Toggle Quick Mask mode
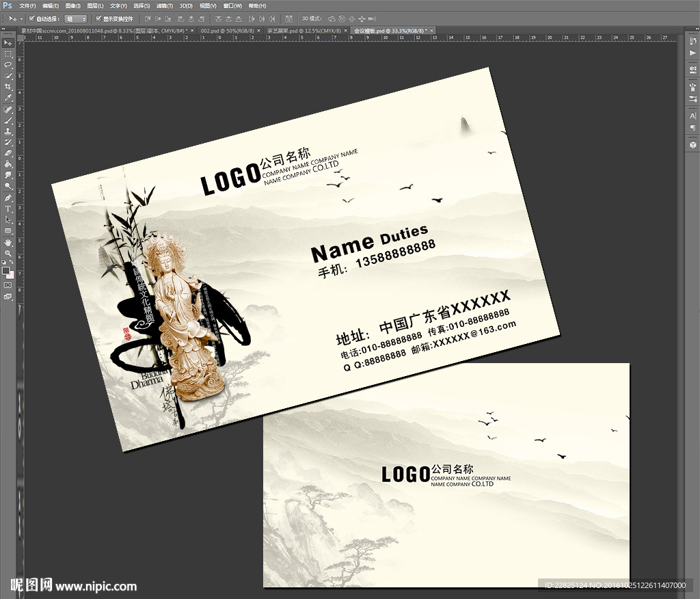Image resolution: width=700 pixels, height=599 pixels. click(8, 285)
